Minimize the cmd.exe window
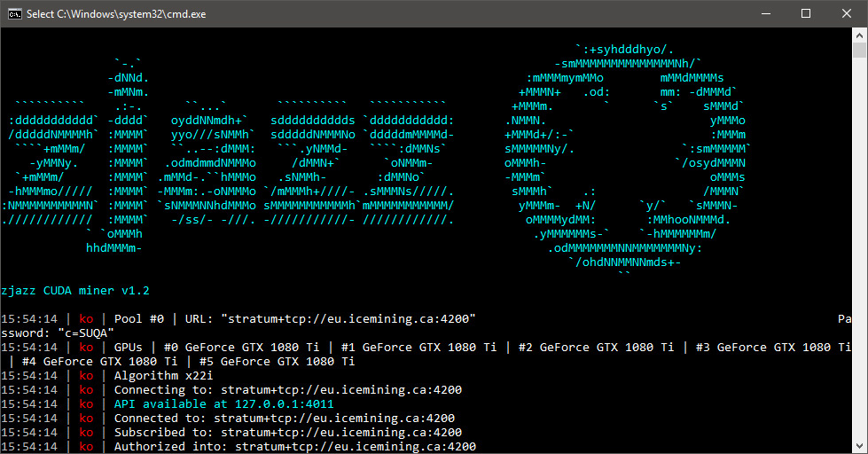The width and height of the screenshot is (868, 454). pyautogui.click(x=766, y=14)
